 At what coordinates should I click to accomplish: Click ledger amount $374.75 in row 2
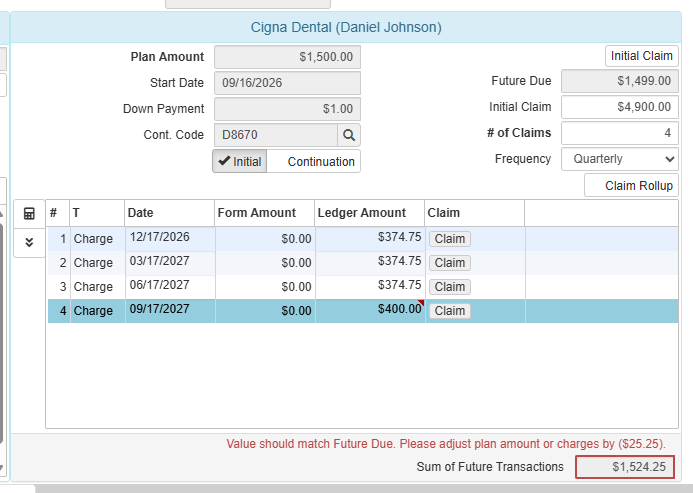pyautogui.click(x=370, y=261)
